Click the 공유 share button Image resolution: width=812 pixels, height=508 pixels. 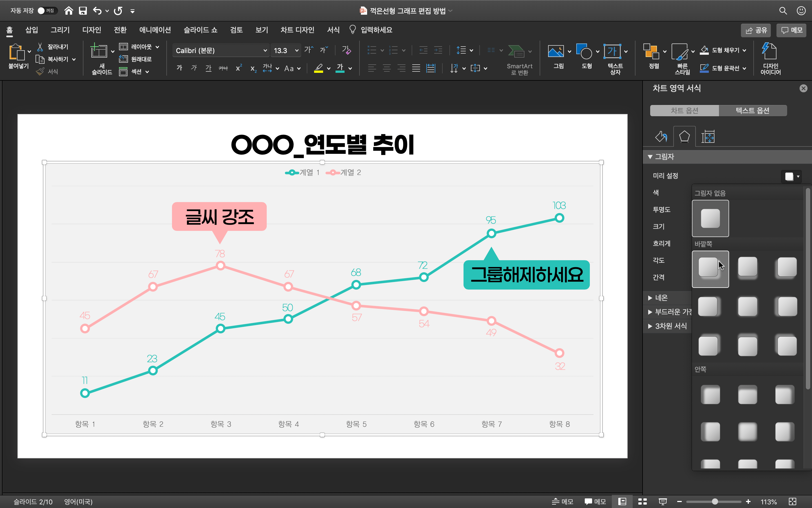756,30
